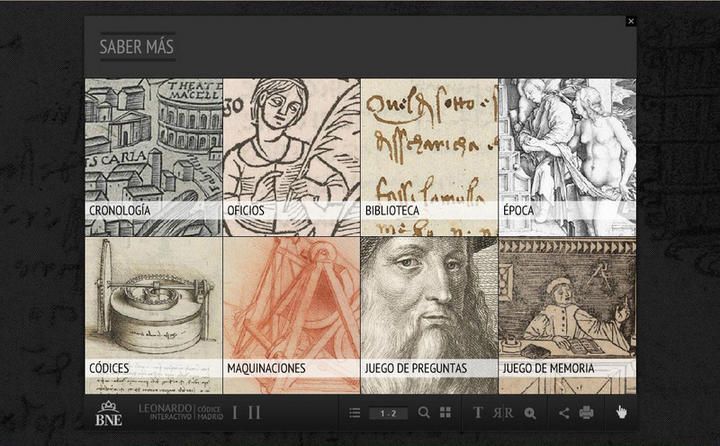Image resolution: width=720 pixels, height=446 pixels.
Task: Click the BNE crown logo
Action: coord(109,413)
